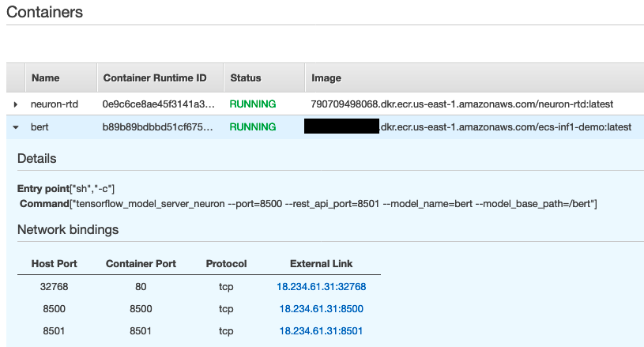Open external link 18.234.61.31:8500
644x347 pixels.
[321, 309]
